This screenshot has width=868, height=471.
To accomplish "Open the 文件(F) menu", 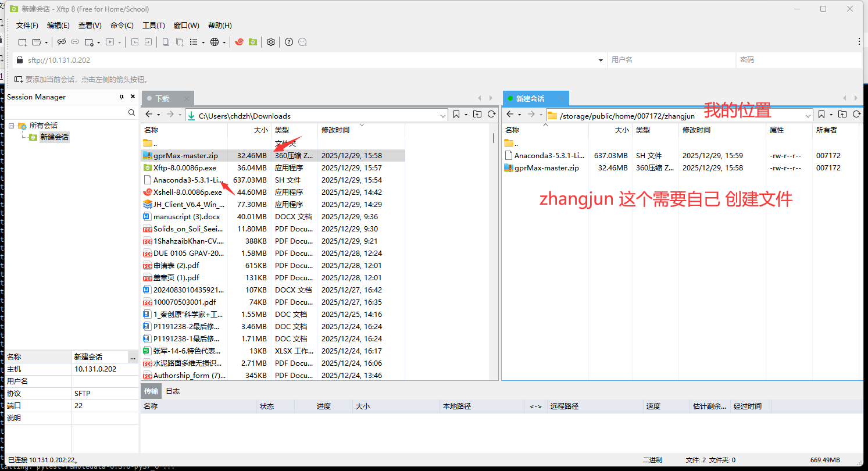I will [27, 25].
